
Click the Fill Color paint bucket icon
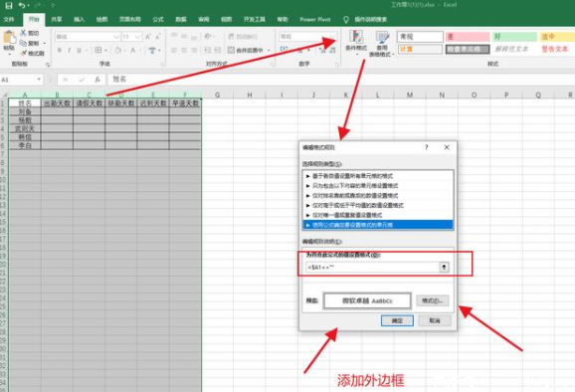118,50
